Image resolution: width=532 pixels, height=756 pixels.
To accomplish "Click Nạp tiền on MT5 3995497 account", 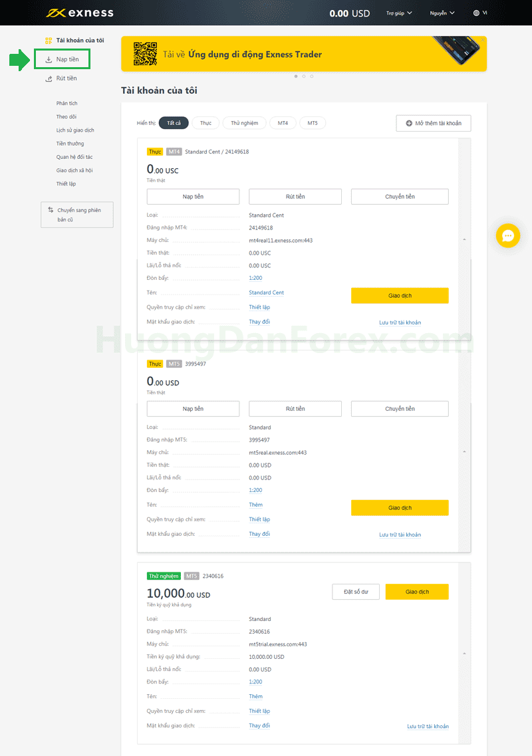I will pos(193,409).
